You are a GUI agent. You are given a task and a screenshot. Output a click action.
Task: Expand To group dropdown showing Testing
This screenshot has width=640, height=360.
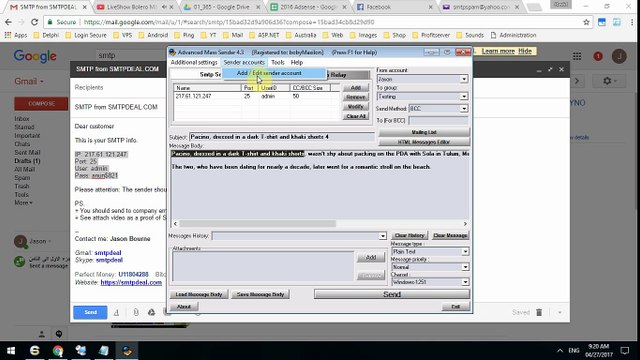coord(464,97)
